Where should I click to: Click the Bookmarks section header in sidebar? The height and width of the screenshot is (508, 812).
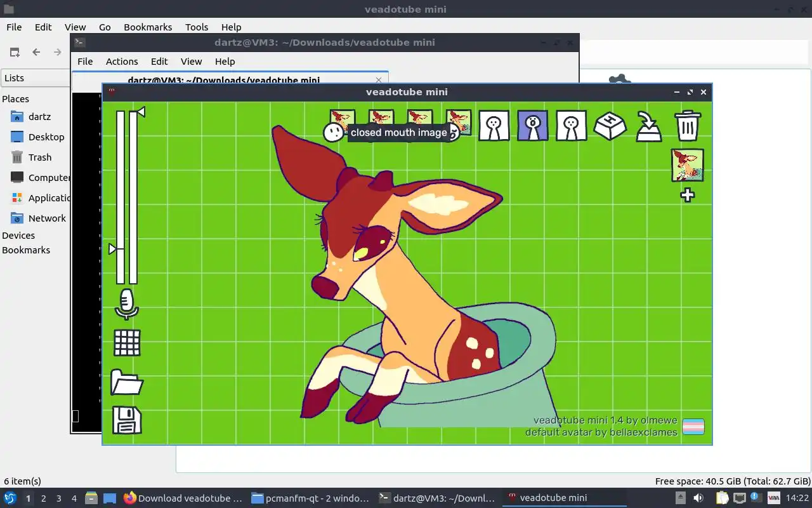[x=26, y=250]
